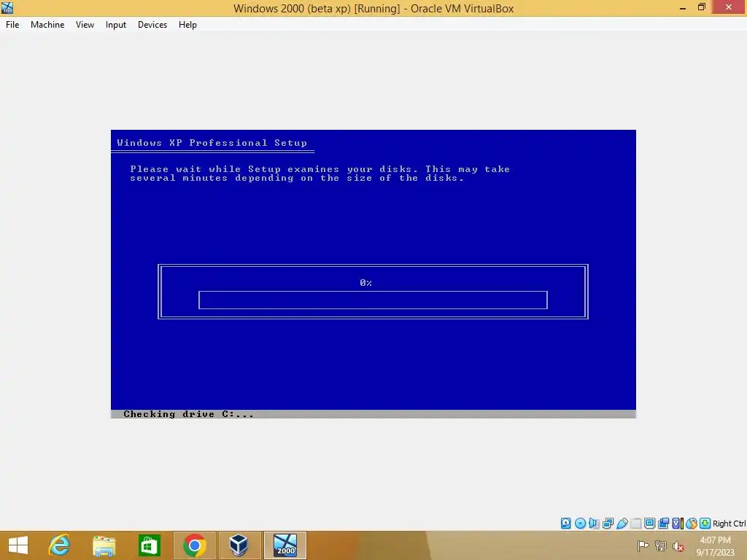Click the video recording indicator icon

coord(663,524)
